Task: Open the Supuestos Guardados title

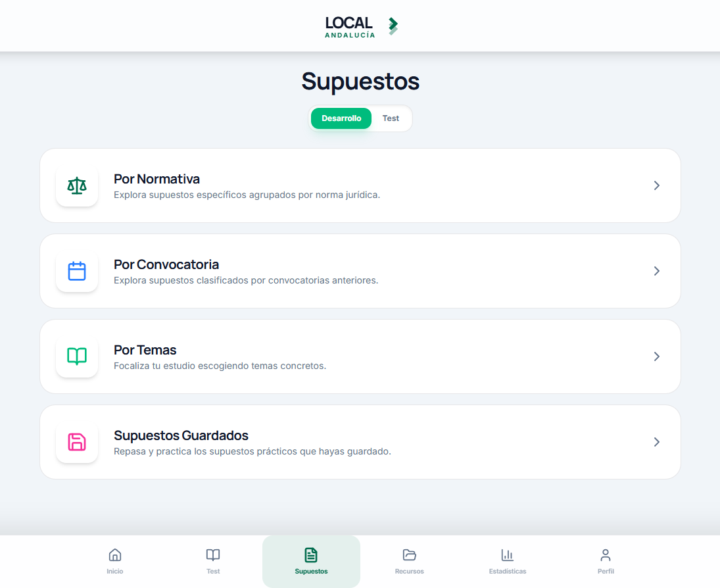Action: 181,435
